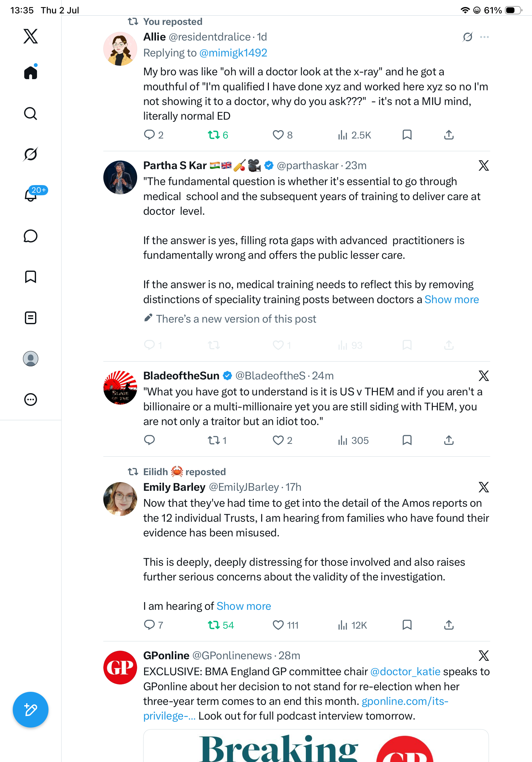This screenshot has width=532, height=762.
Task: Open the gponline.com article link
Action: point(296,709)
